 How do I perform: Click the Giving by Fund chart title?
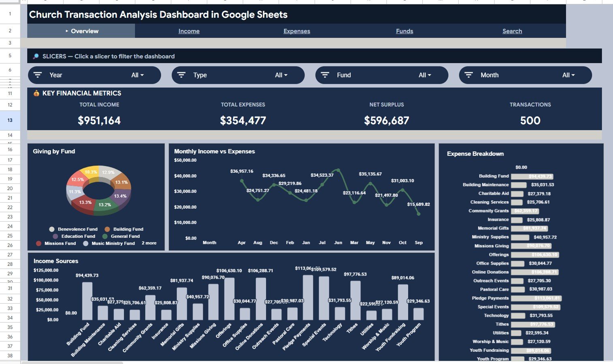54,151
